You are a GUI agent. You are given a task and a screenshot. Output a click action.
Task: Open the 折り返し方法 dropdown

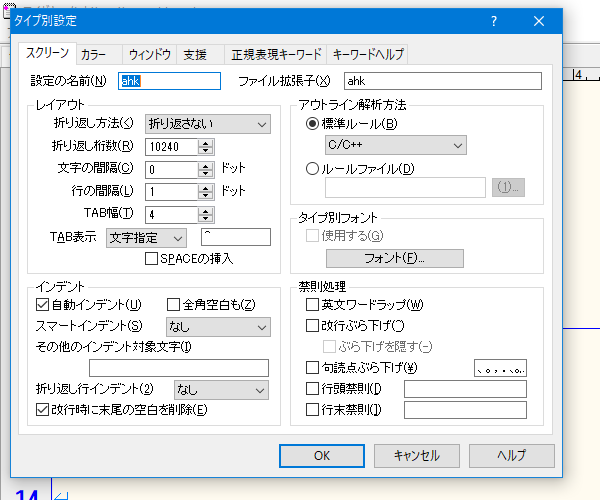coord(208,124)
